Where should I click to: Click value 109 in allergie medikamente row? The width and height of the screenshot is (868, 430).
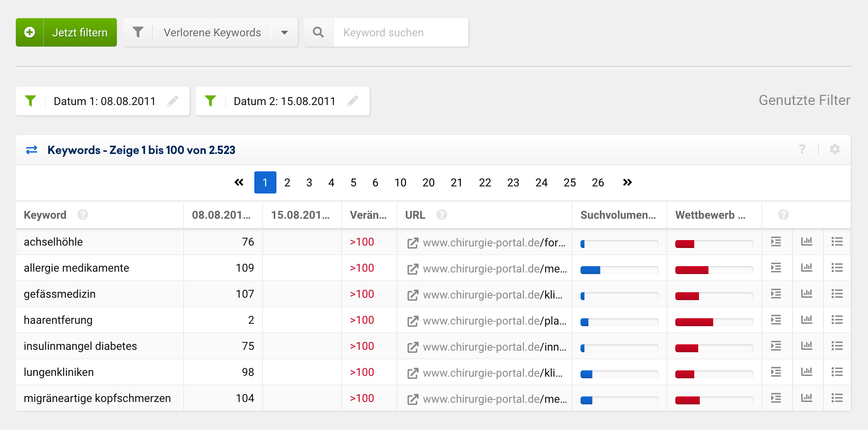[245, 268]
